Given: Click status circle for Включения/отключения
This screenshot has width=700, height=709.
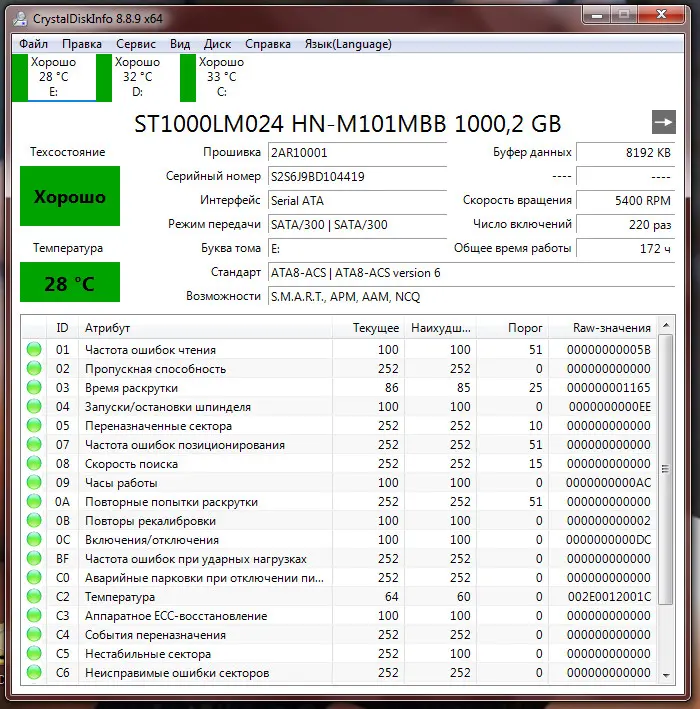Looking at the screenshot, I should point(34,539).
